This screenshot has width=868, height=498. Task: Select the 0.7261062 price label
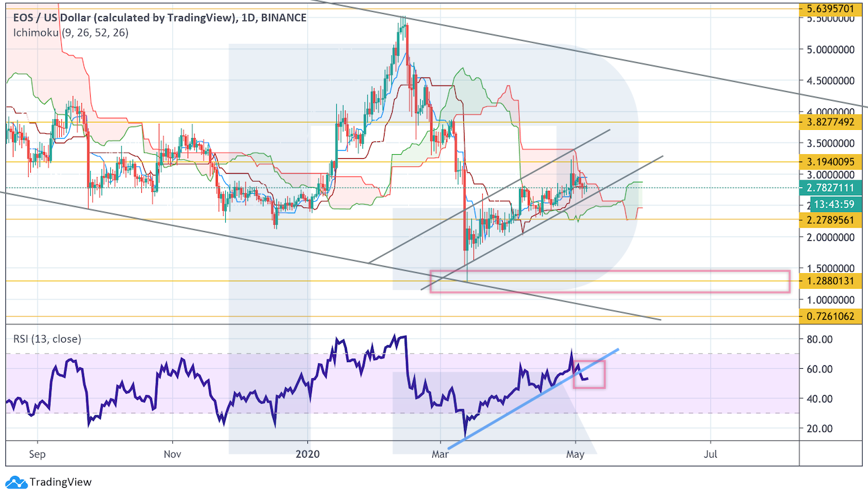coord(832,316)
